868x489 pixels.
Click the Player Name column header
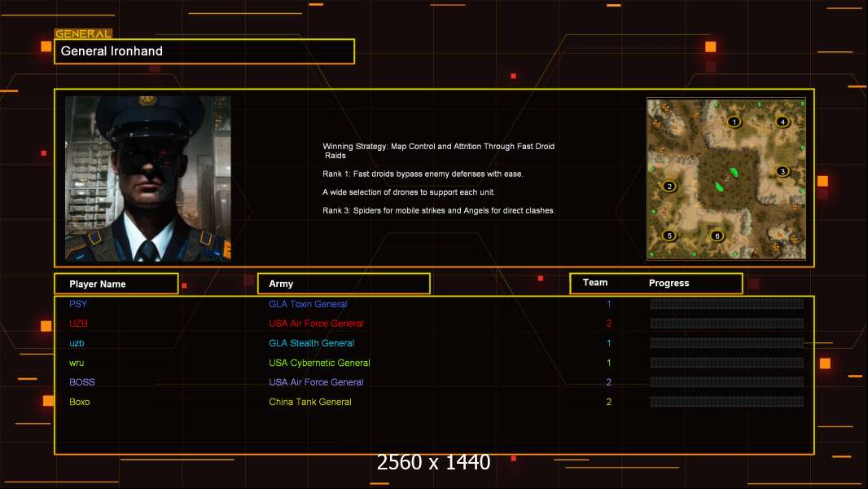[116, 284]
